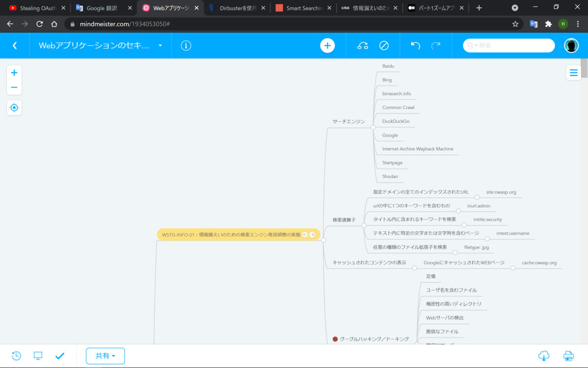
Task: Click the circle-slash icon in the toolbar
Action: pyautogui.click(x=384, y=46)
